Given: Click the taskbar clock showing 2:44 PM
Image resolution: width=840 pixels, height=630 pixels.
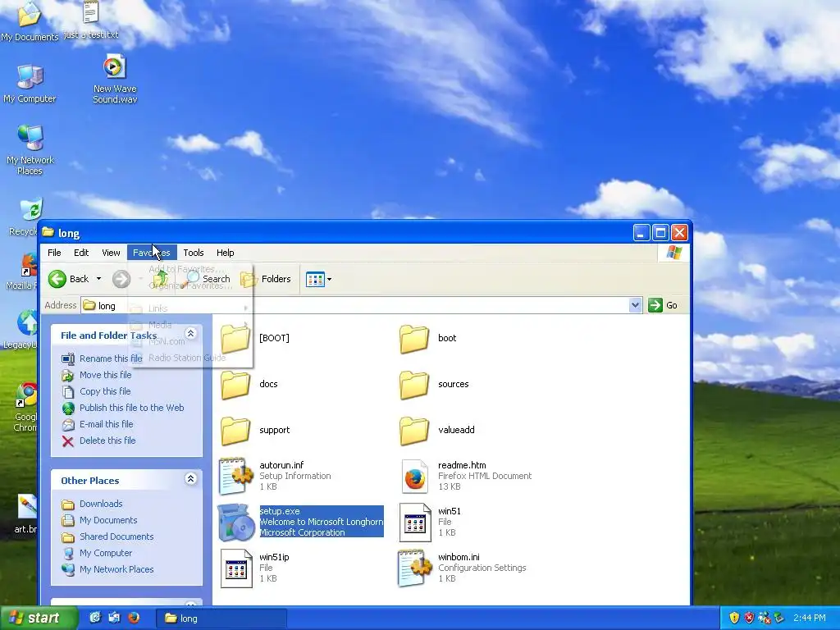Looking at the screenshot, I should [810, 619].
